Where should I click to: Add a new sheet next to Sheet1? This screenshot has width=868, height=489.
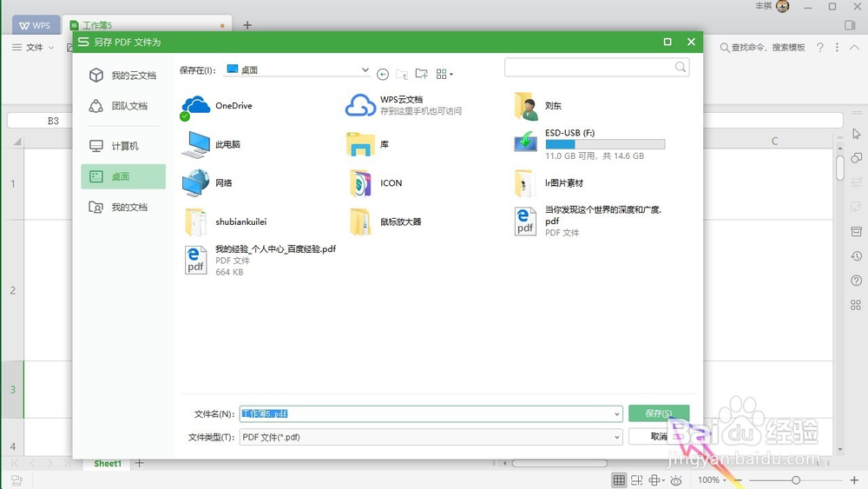coord(140,463)
